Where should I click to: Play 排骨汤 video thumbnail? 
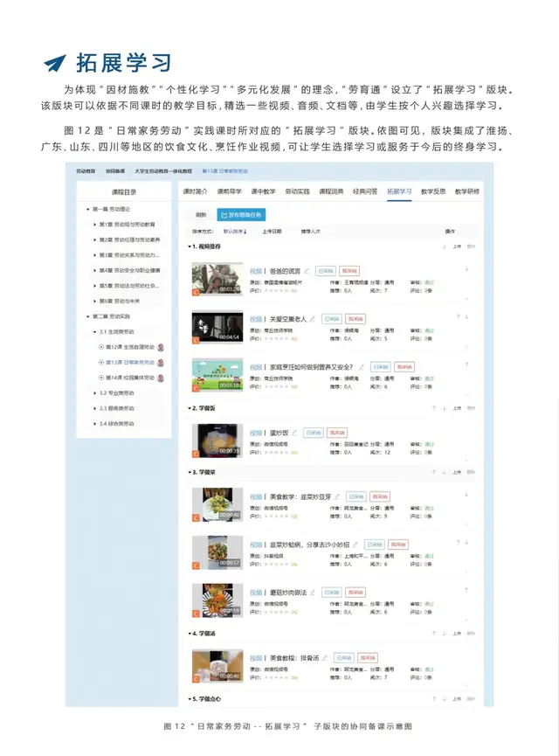click(x=217, y=666)
